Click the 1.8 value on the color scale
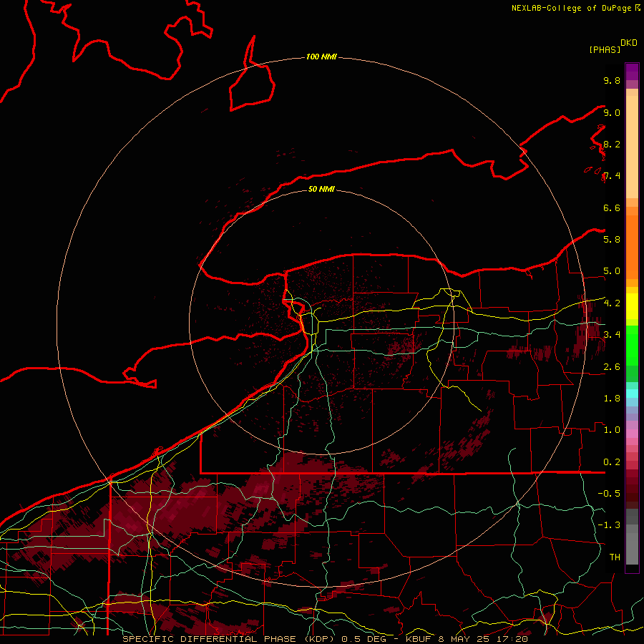 click(x=612, y=399)
